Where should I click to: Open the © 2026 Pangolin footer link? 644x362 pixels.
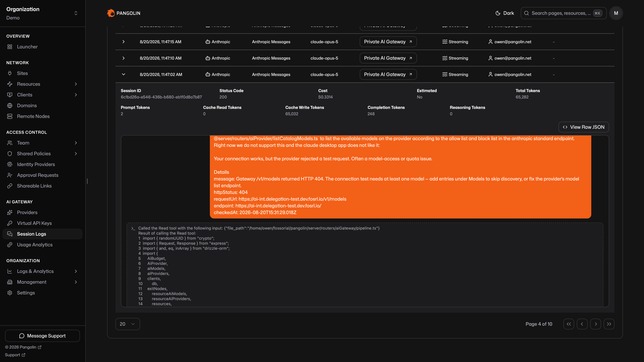(x=23, y=347)
